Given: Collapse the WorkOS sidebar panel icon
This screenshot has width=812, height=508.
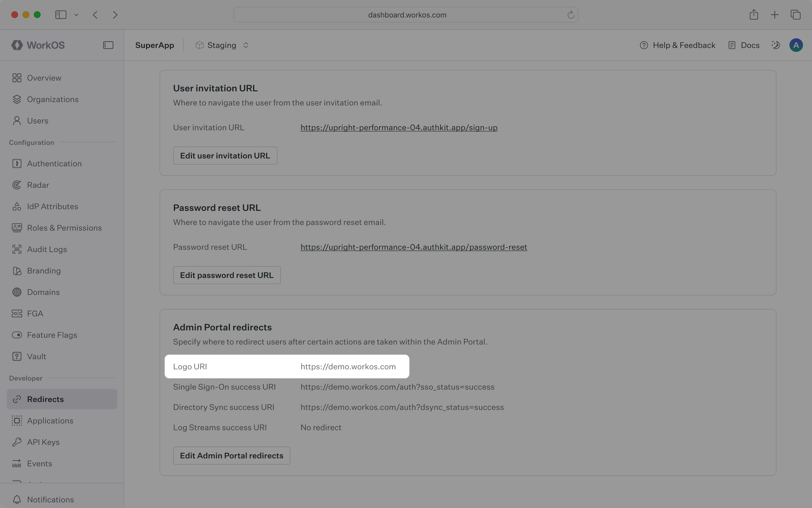Looking at the screenshot, I should [x=108, y=45].
